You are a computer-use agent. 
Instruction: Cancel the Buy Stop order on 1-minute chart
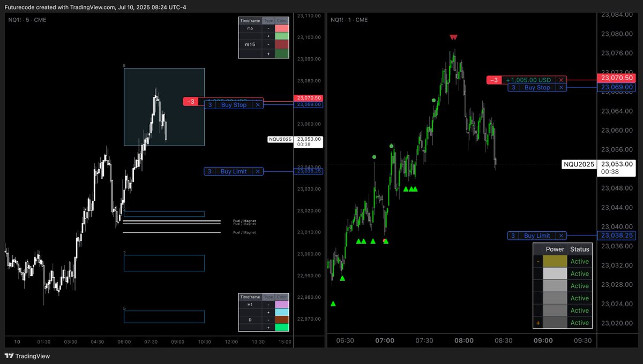click(561, 87)
